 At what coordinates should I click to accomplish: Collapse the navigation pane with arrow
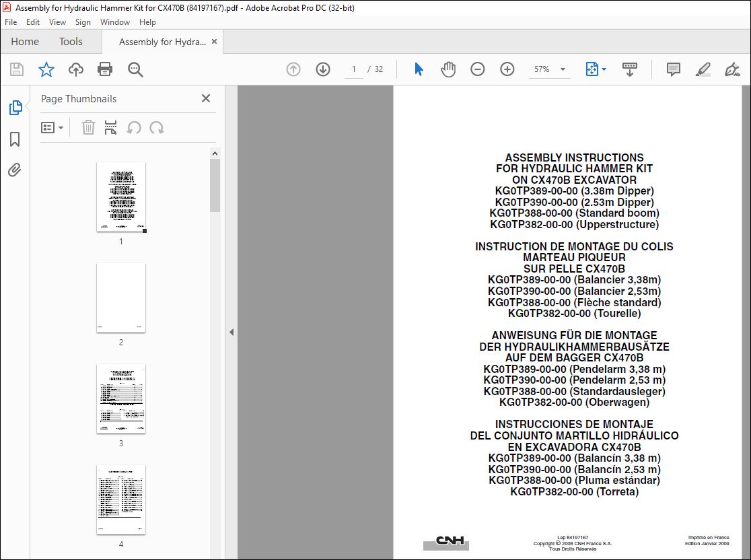pos(231,332)
